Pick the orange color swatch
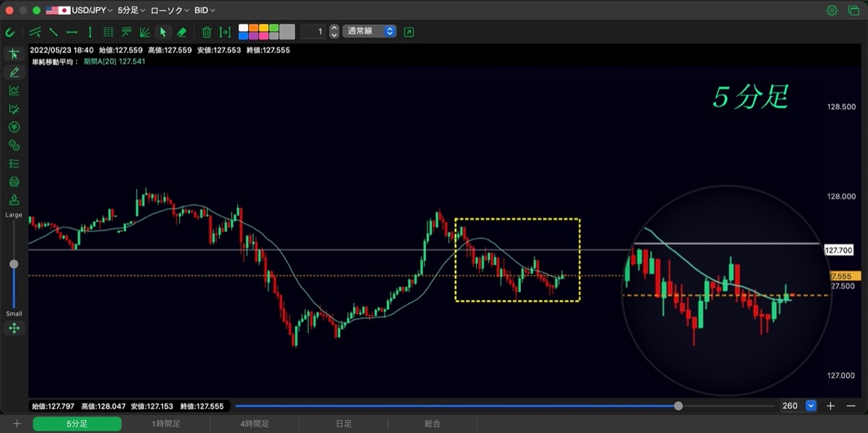Viewport: 868px width, 433px height. point(254,28)
